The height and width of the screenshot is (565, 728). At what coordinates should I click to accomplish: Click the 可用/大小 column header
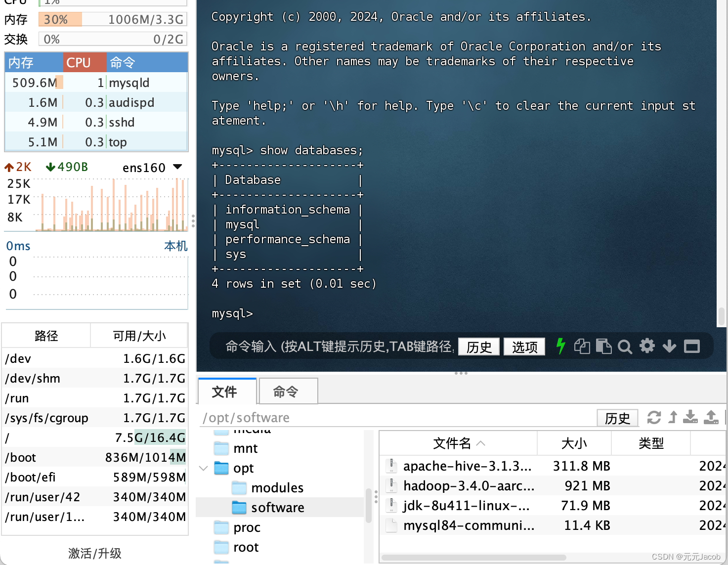point(139,336)
